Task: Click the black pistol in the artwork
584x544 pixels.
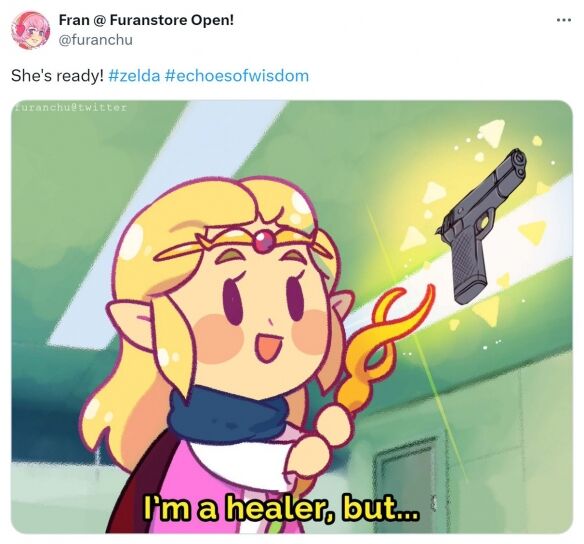Action: [482, 226]
